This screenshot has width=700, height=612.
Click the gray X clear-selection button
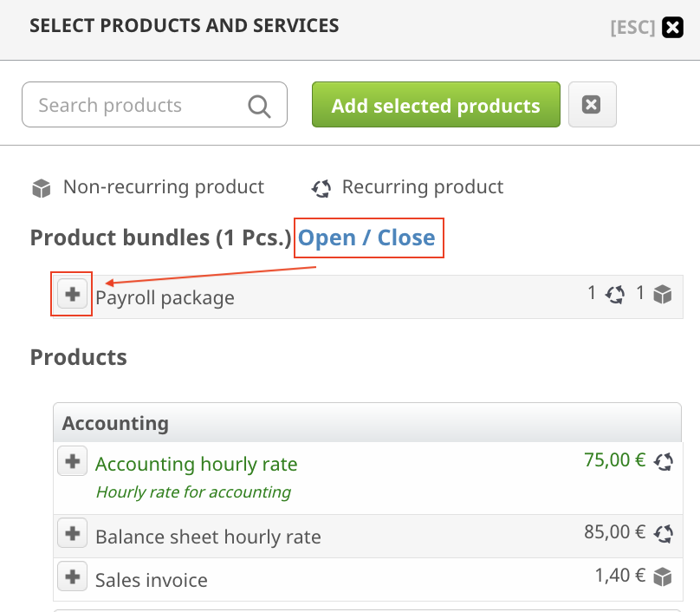(x=592, y=105)
